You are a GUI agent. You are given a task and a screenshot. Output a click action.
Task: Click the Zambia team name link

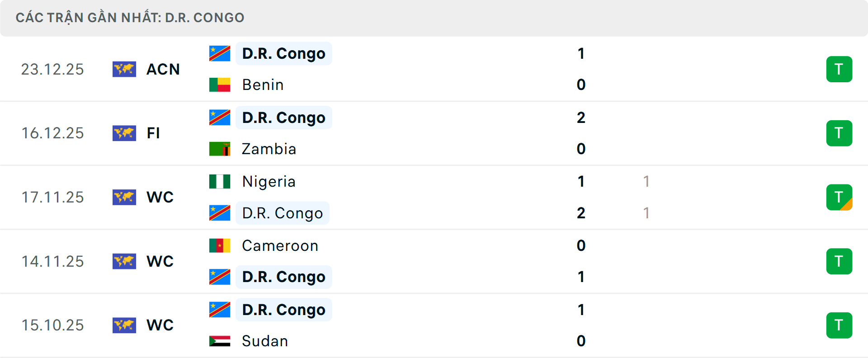tap(269, 149)
